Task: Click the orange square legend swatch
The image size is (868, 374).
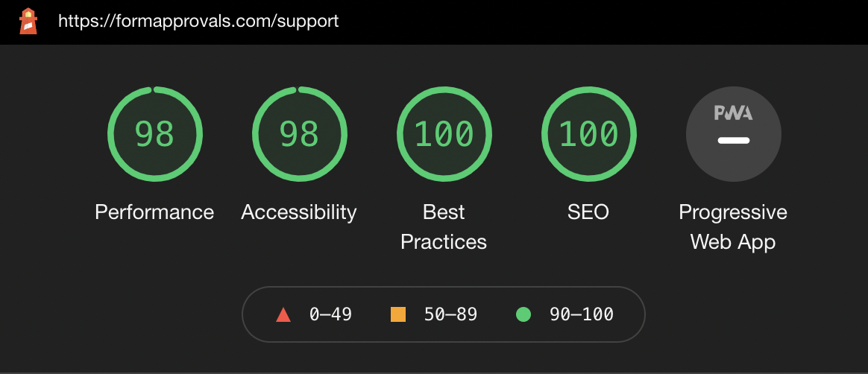Action: (x=398, y=314)
